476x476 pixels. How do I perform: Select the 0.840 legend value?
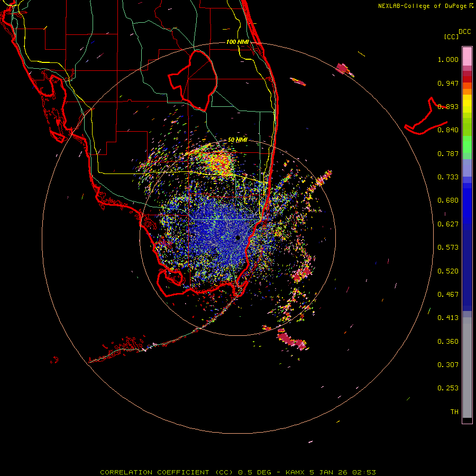[448, 130]
